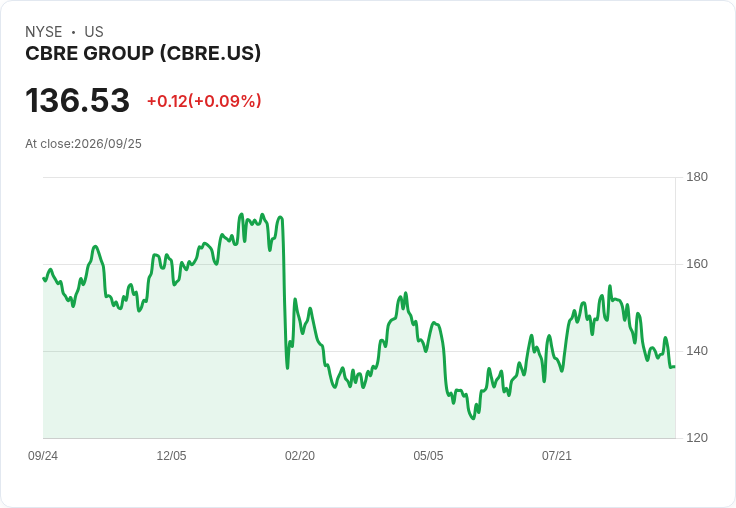Click the 05/05 date axis label
Viewport: 736px width, 508px height.
click(x=428, y=456)
